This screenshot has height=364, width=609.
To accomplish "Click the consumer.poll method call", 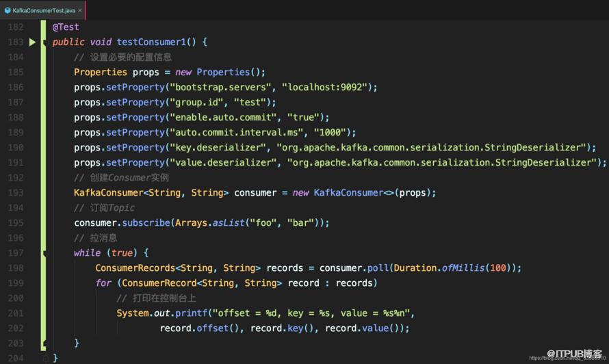I will (354, 268).
